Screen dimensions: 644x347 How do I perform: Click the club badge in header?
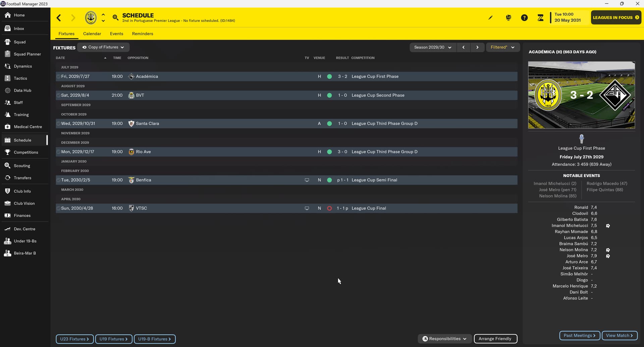91,17
